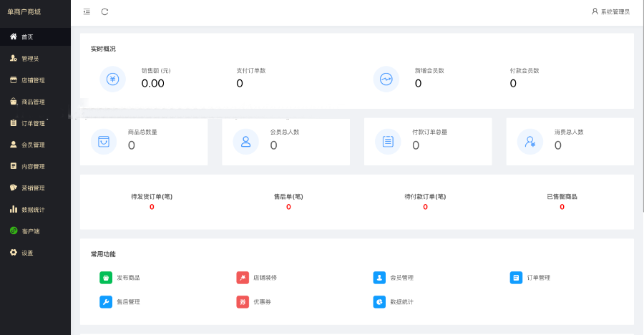Click the 已售罄商品 count link
Viewport: 644px width, 335px height.
562,207
